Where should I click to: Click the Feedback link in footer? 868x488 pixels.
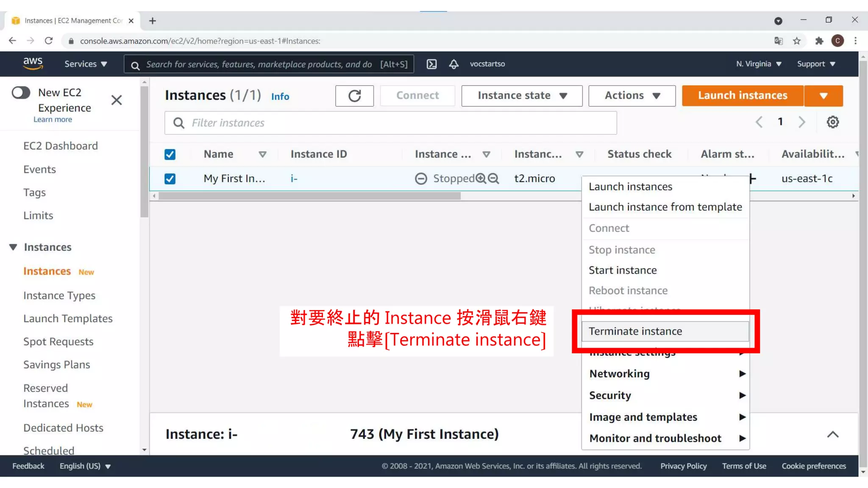28,466
